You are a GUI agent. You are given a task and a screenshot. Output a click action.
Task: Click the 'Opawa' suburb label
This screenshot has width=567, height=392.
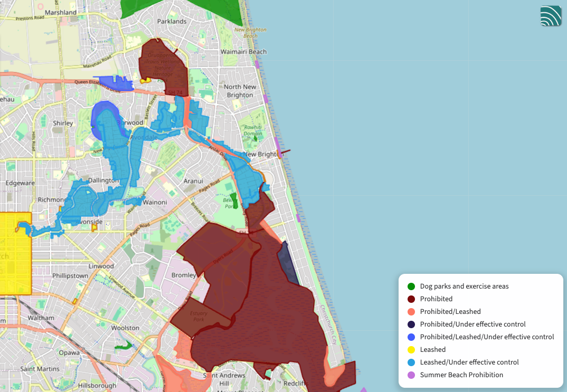point(69,352)
